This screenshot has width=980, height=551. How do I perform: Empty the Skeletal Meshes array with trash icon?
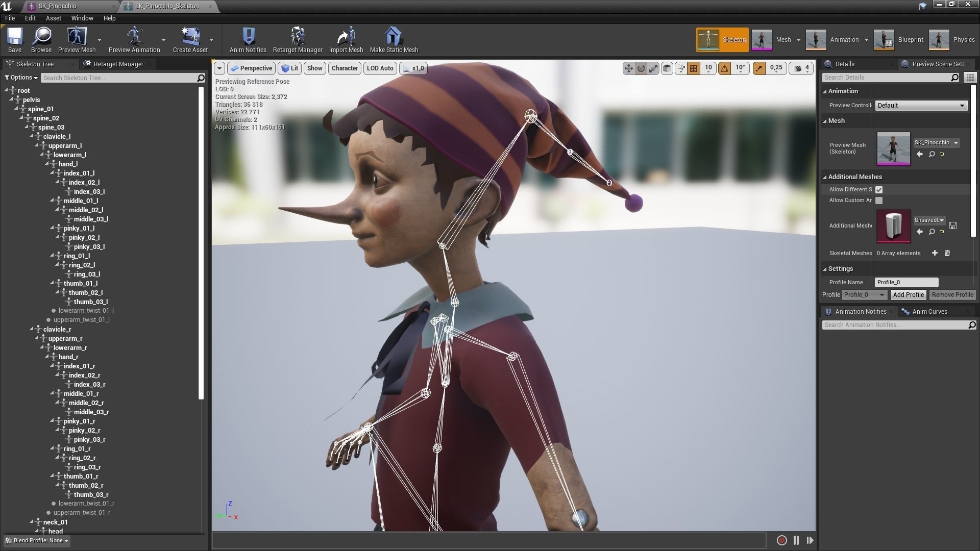click(x=947, y=253)
